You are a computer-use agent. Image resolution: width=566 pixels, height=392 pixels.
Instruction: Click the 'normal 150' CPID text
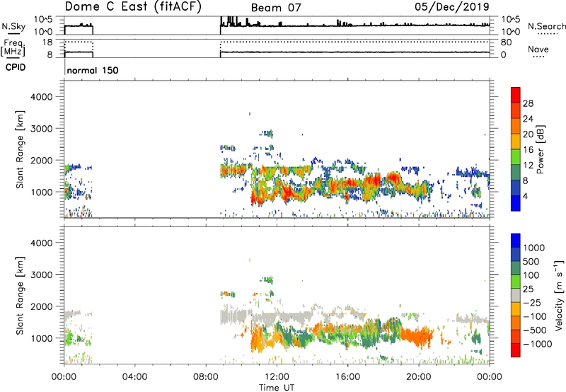point(93,70)
